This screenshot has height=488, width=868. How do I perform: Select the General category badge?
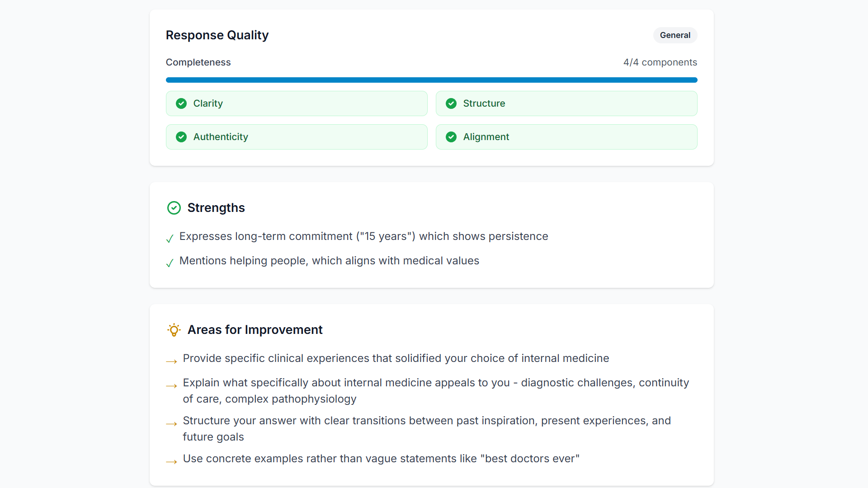[675, 35]
